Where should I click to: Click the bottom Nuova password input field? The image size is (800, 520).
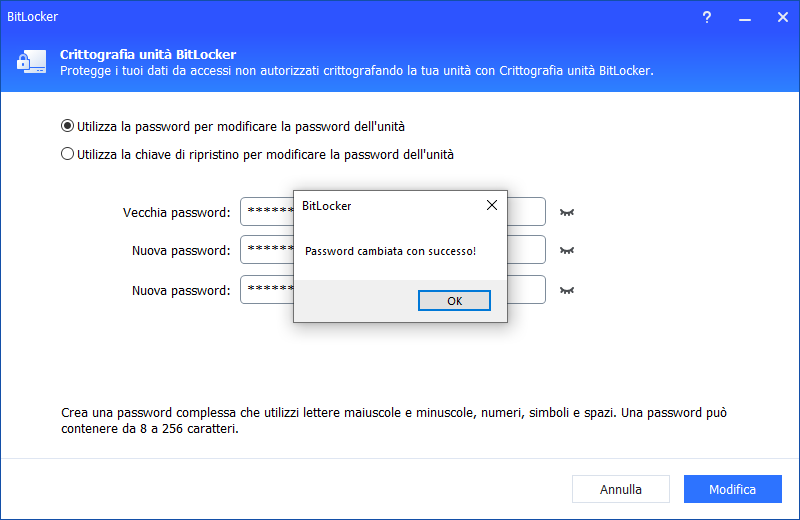[266, 290]
